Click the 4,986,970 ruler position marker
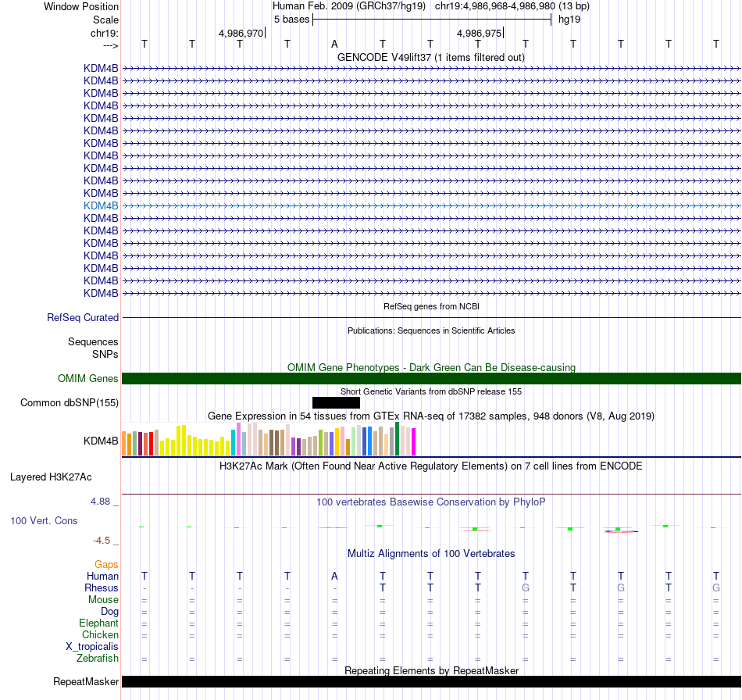The image size is (742, 700). (x=241, y=33)
